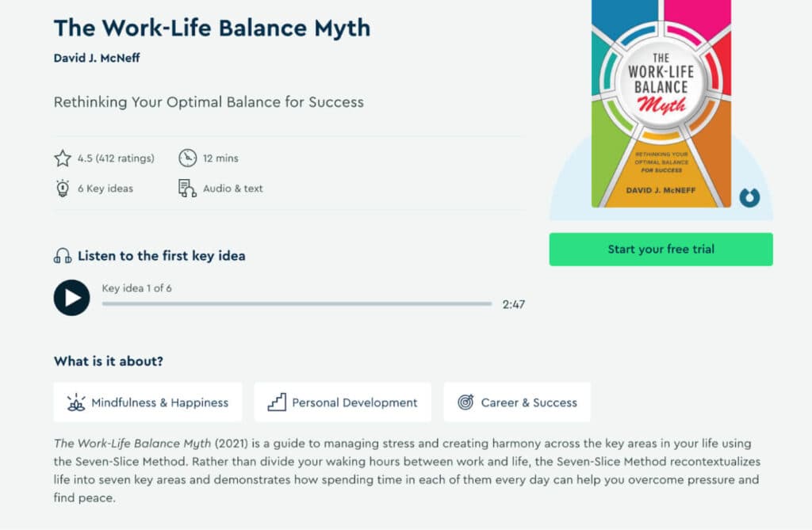Click the Career & Success category tag
Screen dimensions: 812x530
(x=517, y=402)
